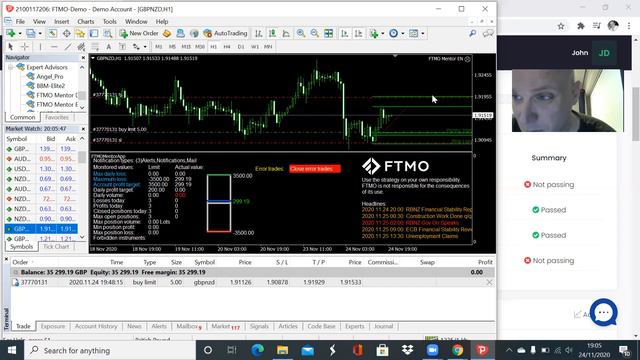Viewport: 640px width, 360px height.
Task: Launch MetaEditor from yellow book icon
Action: (x=167, y=33)
